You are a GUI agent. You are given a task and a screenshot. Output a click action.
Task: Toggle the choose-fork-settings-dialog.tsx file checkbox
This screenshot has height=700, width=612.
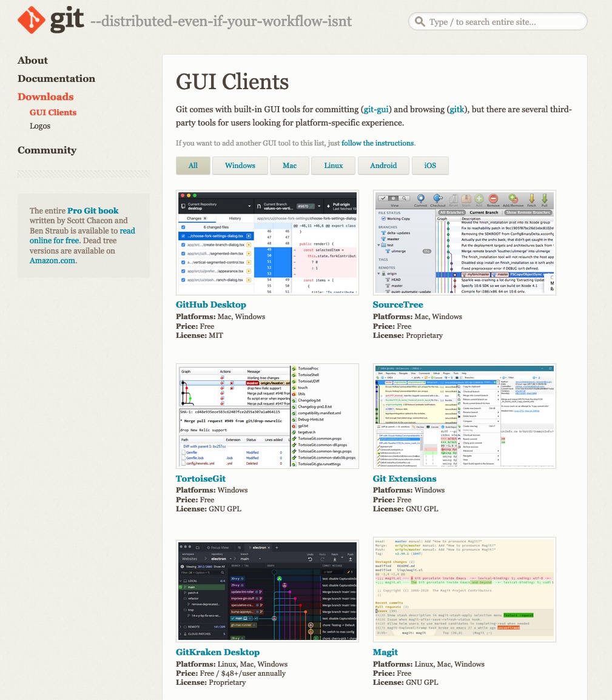[183, 236]
